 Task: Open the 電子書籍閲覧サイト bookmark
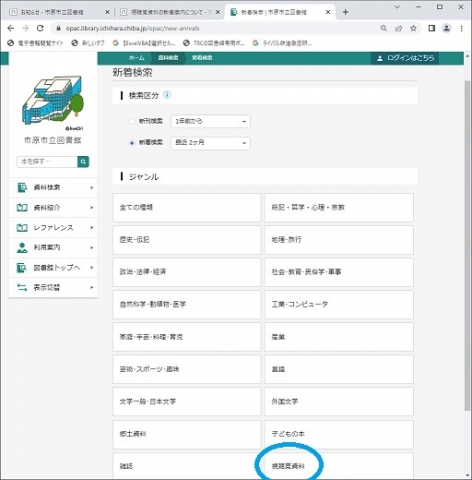[x=35, y=43]
